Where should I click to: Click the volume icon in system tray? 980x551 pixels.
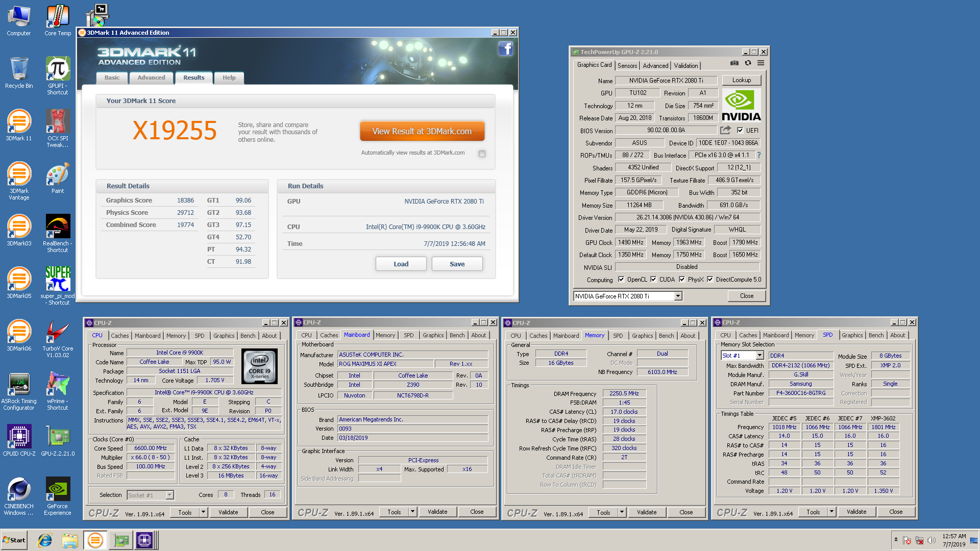click(x=932, y=540)
